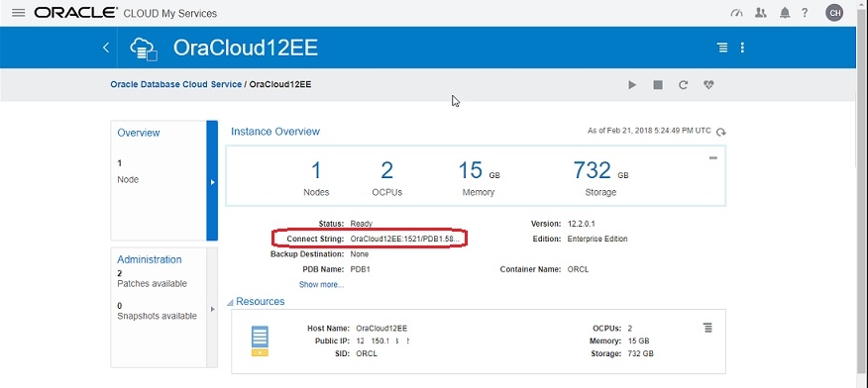Click the 732 GB Storage metric
The image size is (868, 388).
click(x=600, y=178)
